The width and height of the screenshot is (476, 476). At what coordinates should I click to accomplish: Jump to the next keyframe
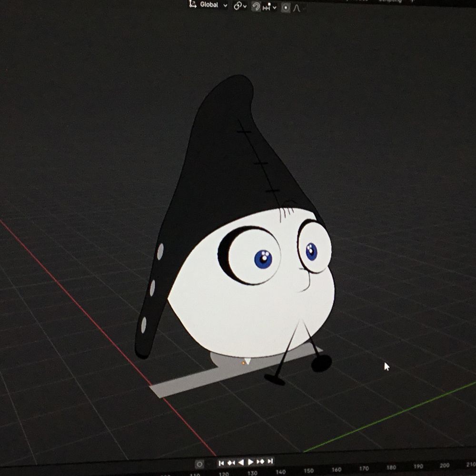260,462
